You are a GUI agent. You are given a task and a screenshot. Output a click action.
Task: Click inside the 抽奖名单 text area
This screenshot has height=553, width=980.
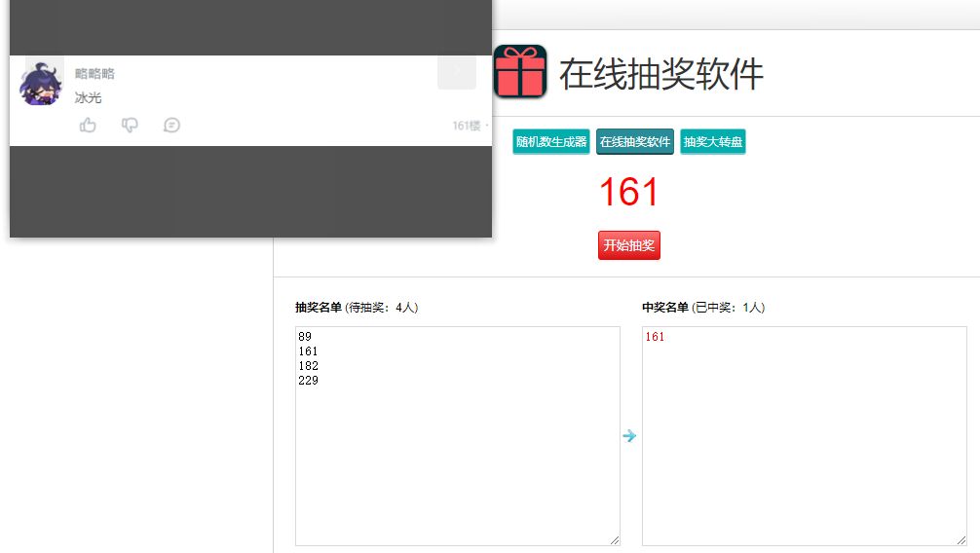[458, 458]
